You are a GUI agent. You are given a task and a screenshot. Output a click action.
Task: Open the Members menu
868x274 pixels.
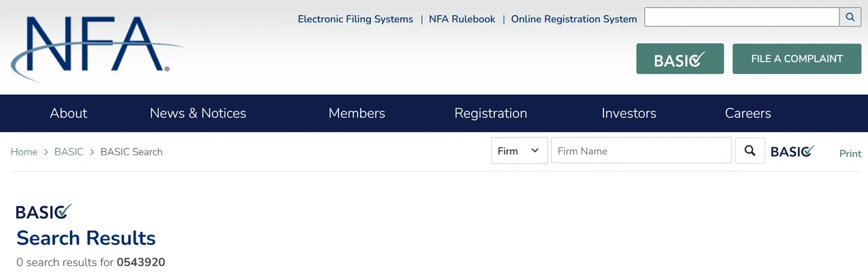(357, 113)
